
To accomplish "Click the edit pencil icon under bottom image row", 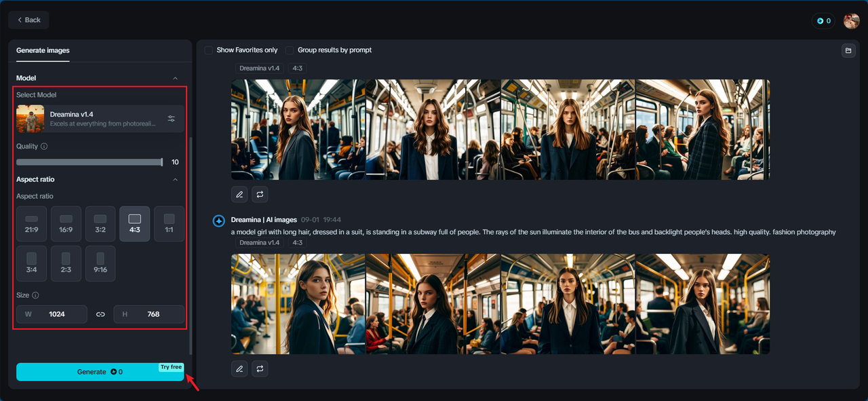I will [x=239, y=369].
